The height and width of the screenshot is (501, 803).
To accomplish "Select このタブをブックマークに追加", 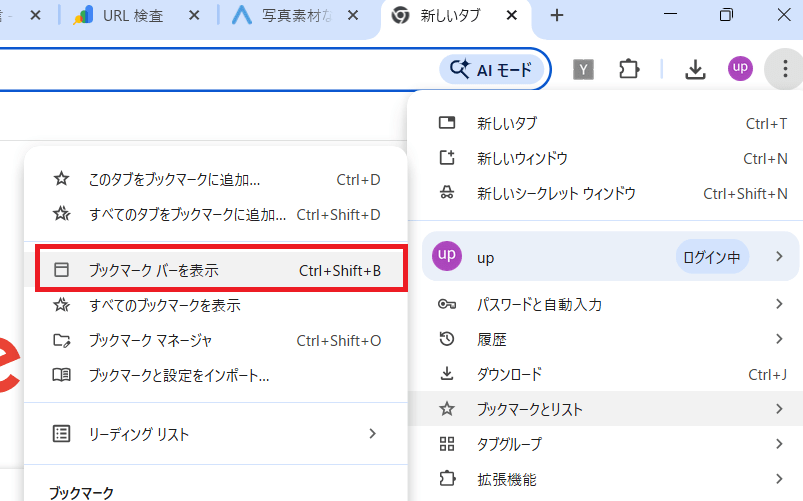I will click(x=174, y=180).
